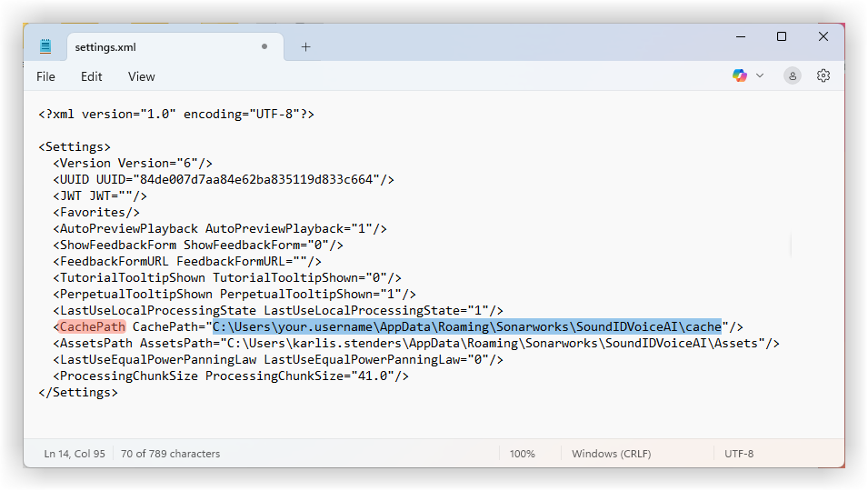
Task: Click the <Favorites/> line
Action: (96, 213)
